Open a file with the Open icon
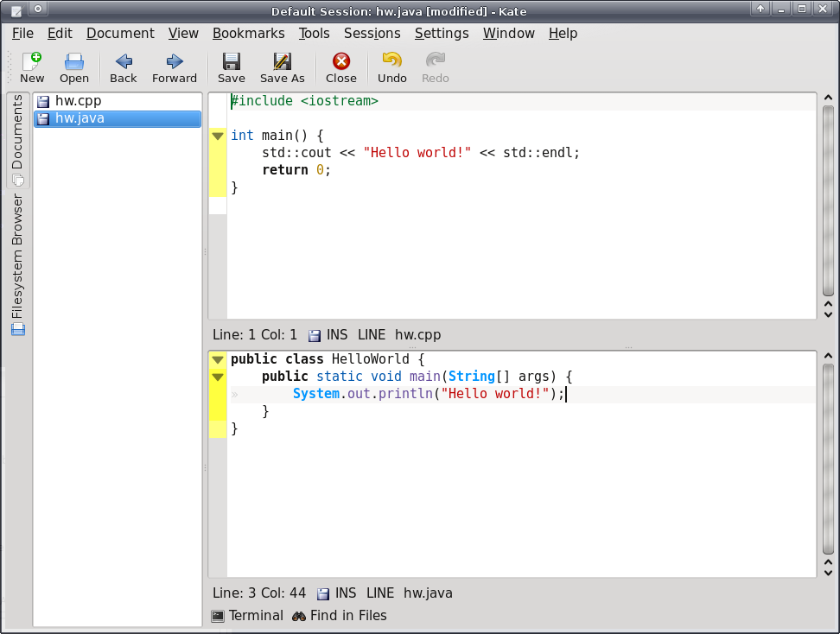This screenshot has height=634, width=840. click(x=74, y=68)
